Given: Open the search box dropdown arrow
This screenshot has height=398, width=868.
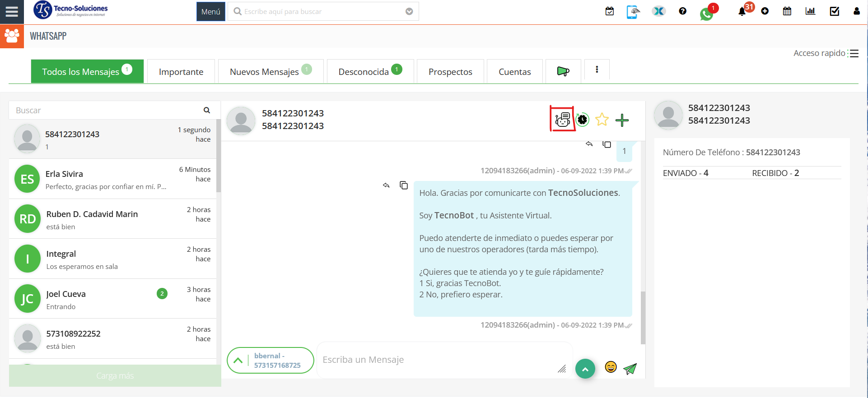Looking at the screenshot, I should [409, 12].
